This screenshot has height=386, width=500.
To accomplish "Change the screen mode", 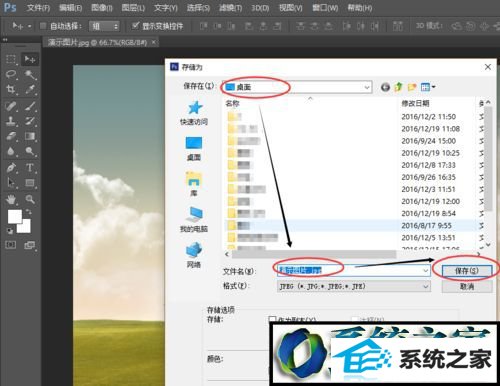I will [x=30, y=245].
